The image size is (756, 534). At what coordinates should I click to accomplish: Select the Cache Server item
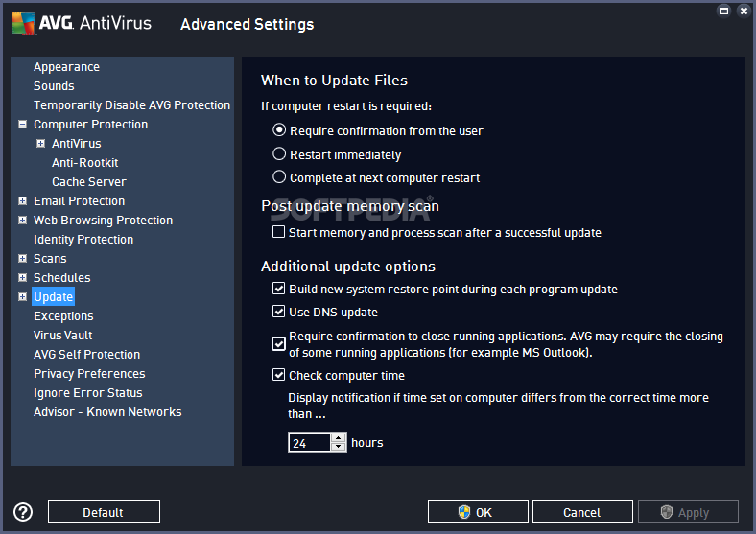coord(89,182)
